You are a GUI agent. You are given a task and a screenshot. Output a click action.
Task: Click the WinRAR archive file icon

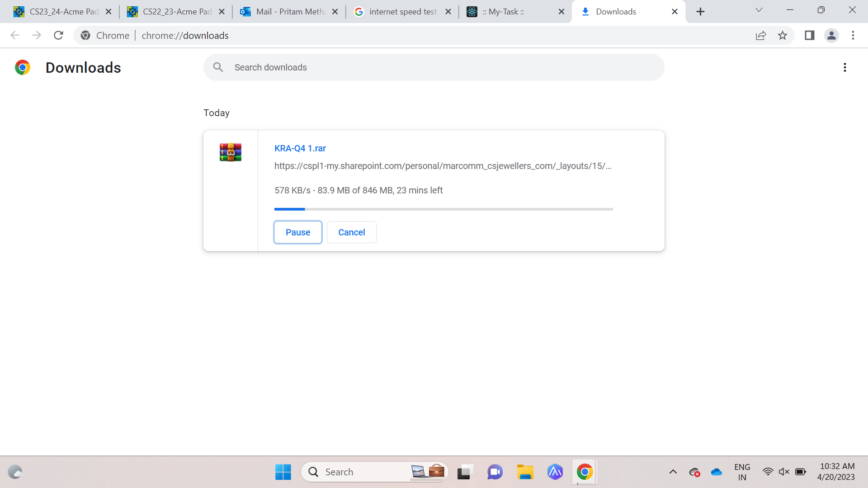coord(231,152)
